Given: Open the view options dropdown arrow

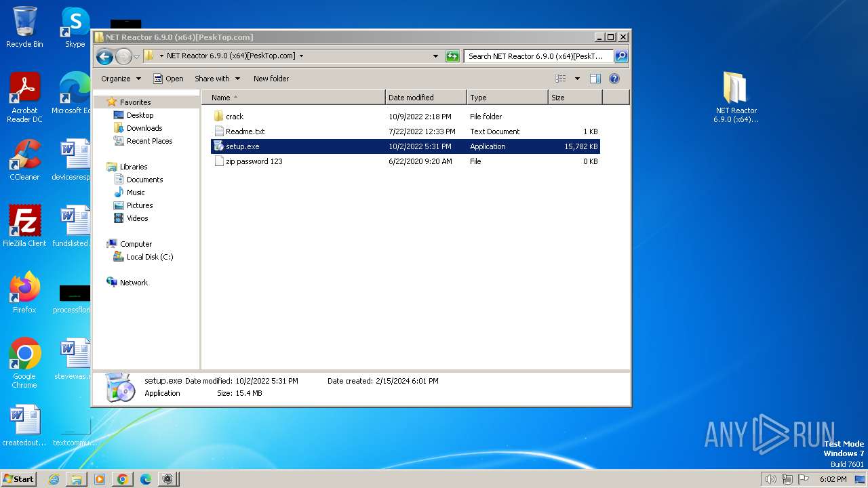Looking at the screenshot, I should click(x=577, y=79).
